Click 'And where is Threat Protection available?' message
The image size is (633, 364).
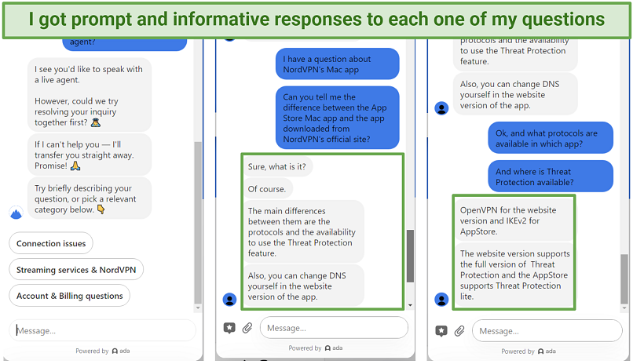[x=551, y=177]
